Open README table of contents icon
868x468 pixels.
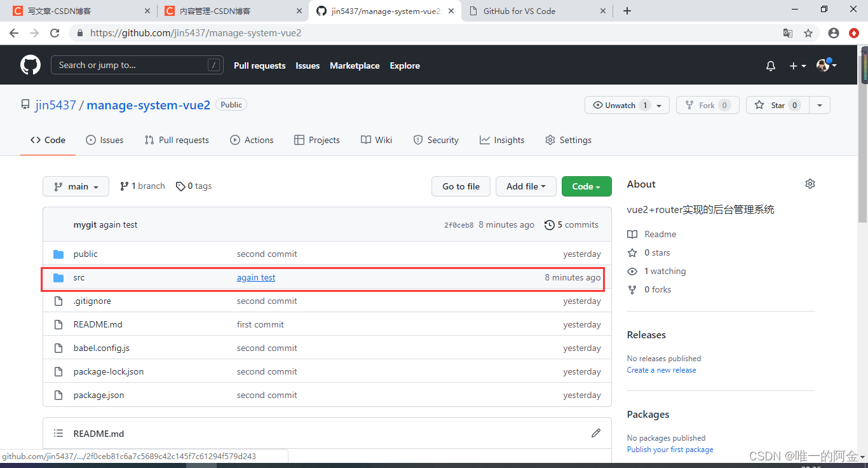point(58,433)
